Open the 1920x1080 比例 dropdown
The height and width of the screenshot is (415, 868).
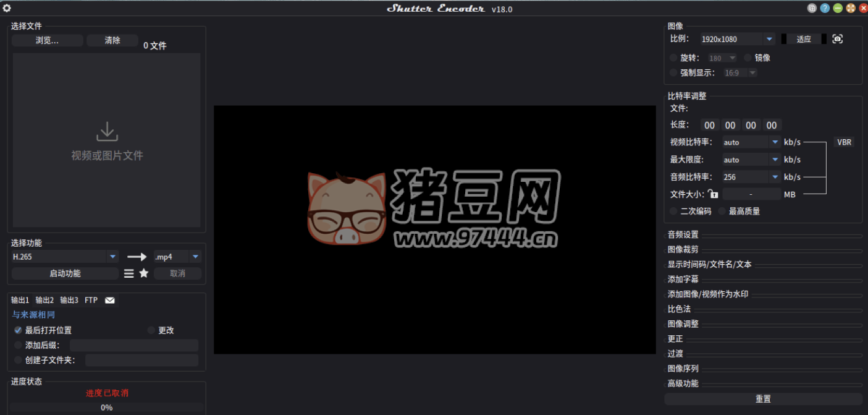[x=769, y=39]
